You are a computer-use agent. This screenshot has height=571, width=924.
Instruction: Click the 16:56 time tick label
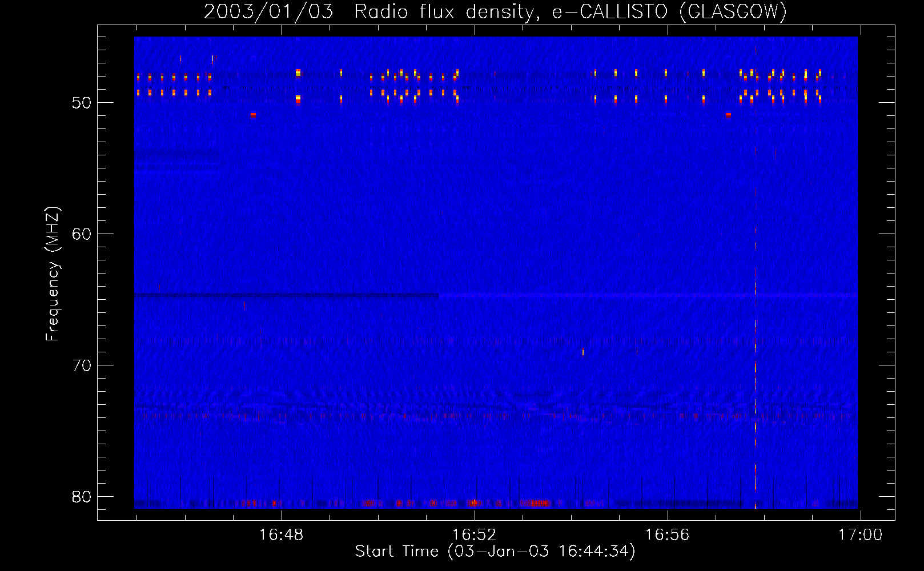tap(667, 534)
